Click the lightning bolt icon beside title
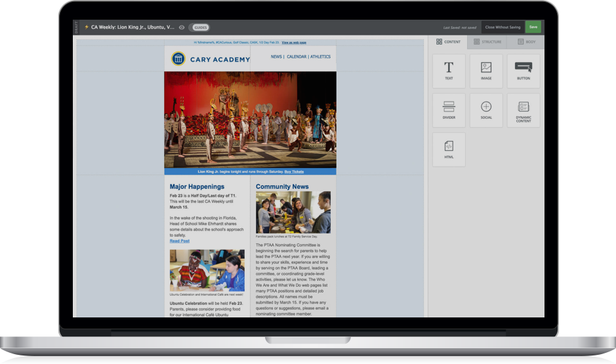This screenshot has width=616, height=364. tap(87, 27)
